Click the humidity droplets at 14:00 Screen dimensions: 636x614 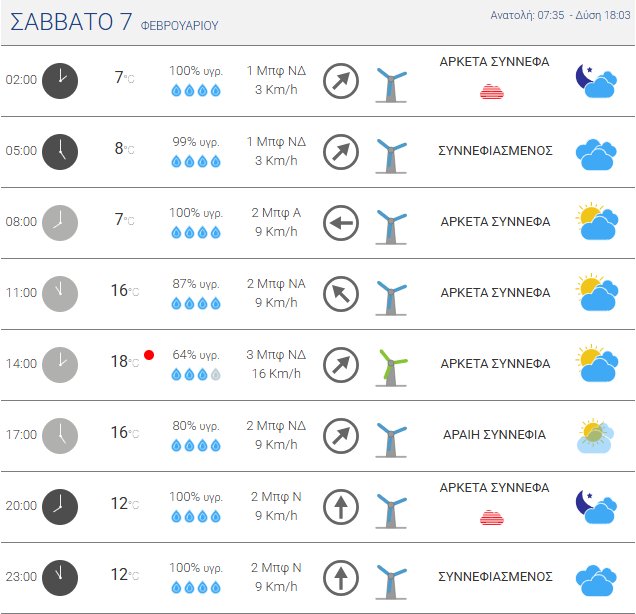(195, 374)
